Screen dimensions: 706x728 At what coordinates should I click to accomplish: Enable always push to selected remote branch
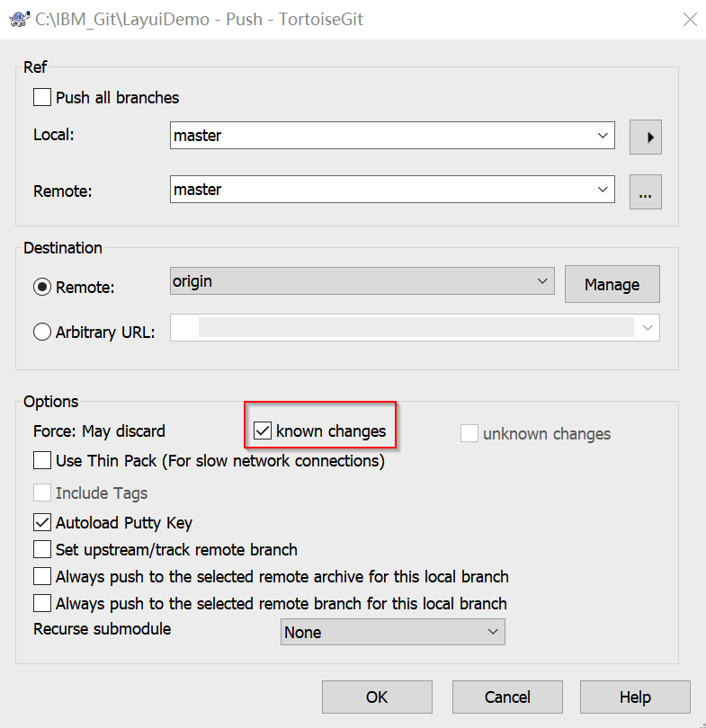pos(42,603)
